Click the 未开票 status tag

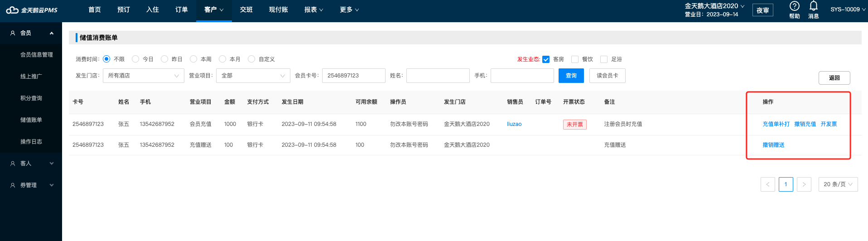click(575, 125)
